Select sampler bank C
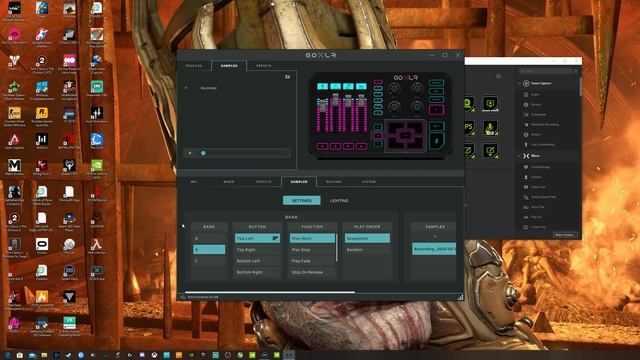The width and height of the screenshot is (640, 360). [209, 261]
